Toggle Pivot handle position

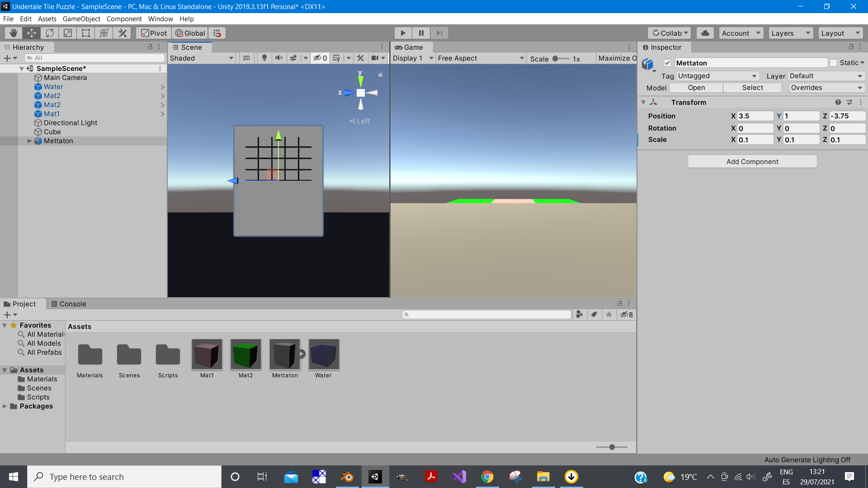pyautogui.click(x=154, y=33)
